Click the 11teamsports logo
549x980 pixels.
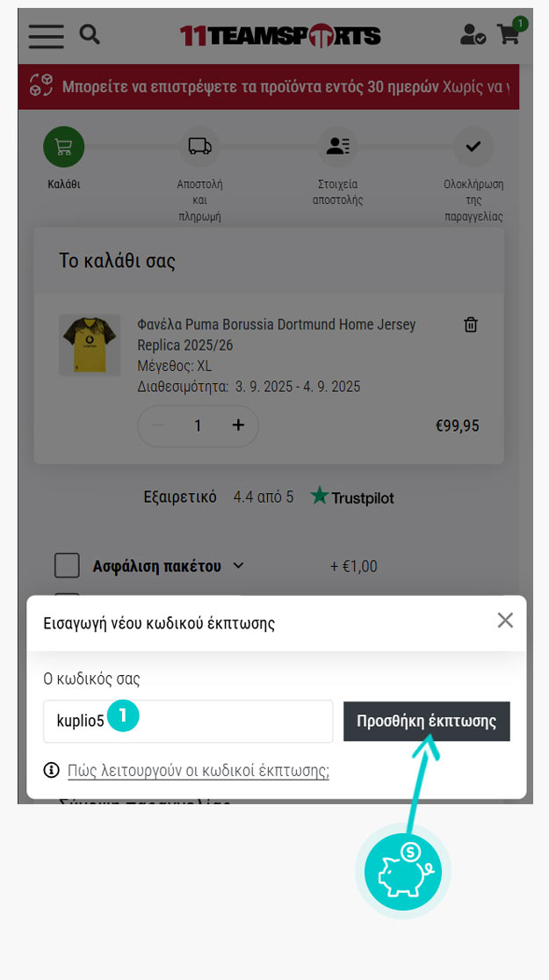280,35
